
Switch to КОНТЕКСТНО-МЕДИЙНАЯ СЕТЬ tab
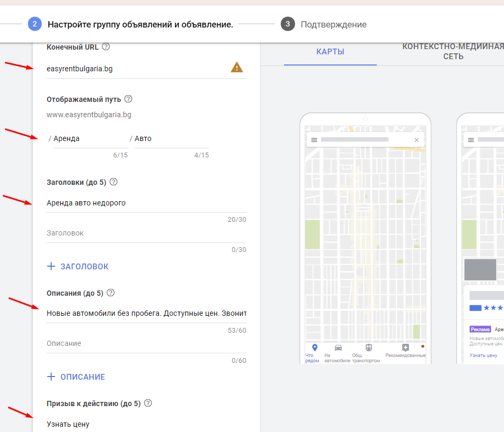(453, 51)
